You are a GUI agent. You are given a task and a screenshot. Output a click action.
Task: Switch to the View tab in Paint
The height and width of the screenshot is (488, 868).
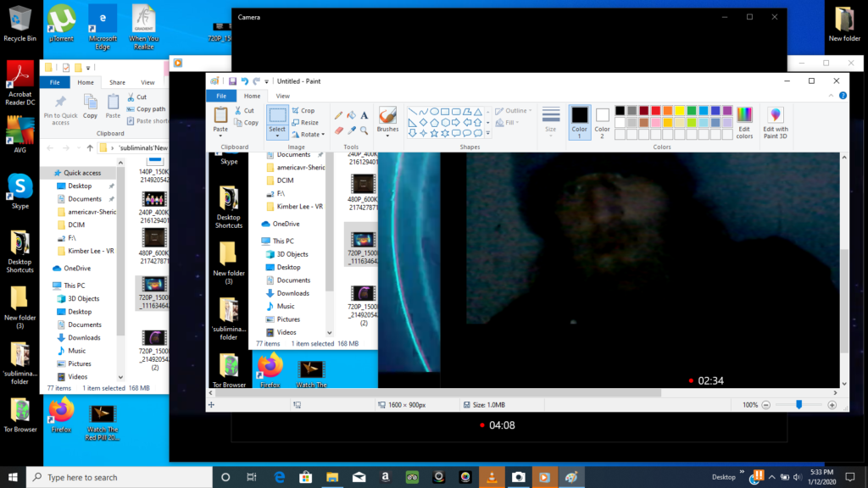[x=283, y=96]
